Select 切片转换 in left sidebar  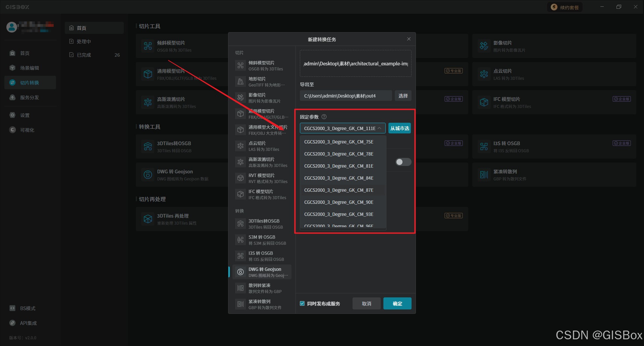(x=30, y=82)
